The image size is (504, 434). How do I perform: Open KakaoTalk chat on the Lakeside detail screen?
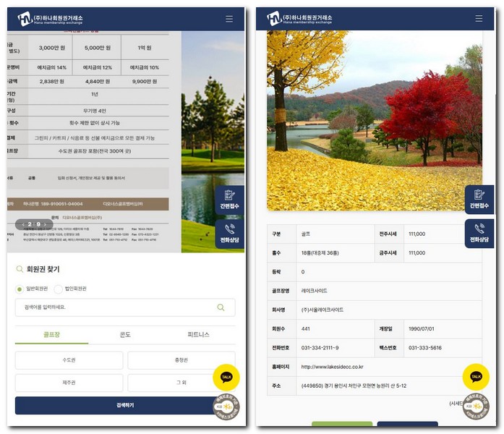(x=476, y=377)
